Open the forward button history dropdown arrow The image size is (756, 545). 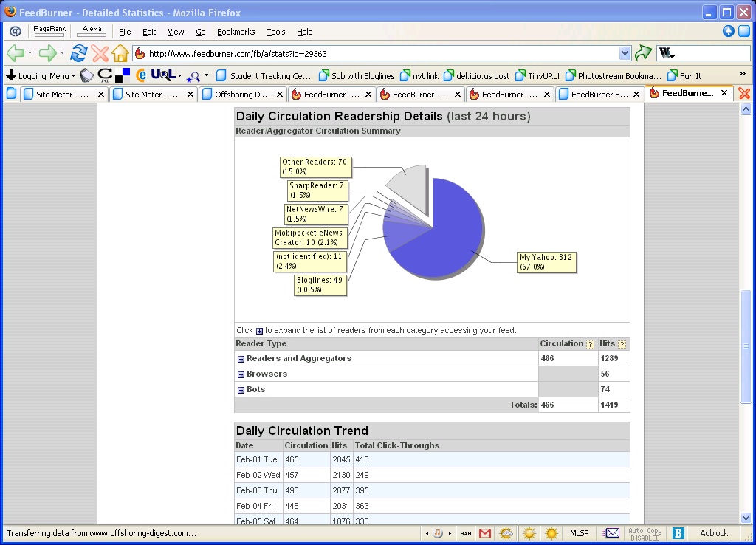point(62,53)
